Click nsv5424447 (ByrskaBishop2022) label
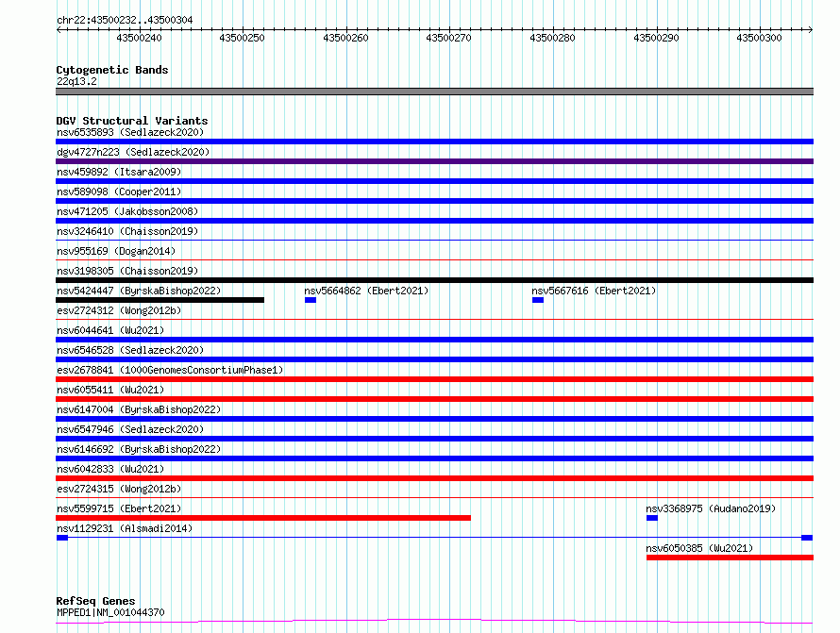This screenshot has height=633, width=840. pyautogui.click(x=139, y=291)
